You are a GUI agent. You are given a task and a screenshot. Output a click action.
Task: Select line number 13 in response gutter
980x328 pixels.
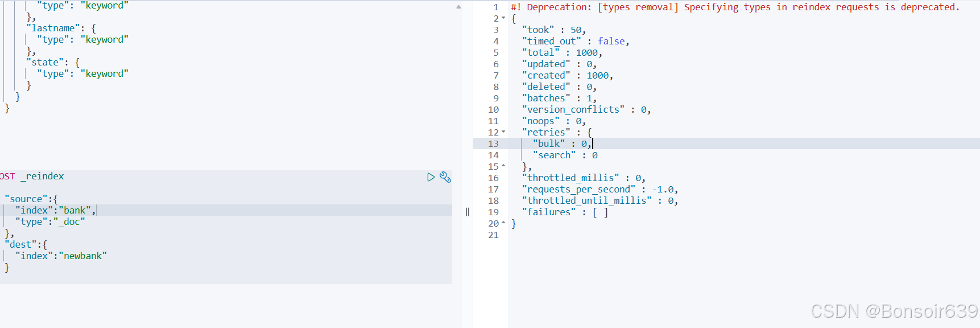pyautogui.click(x=493, y=143)
